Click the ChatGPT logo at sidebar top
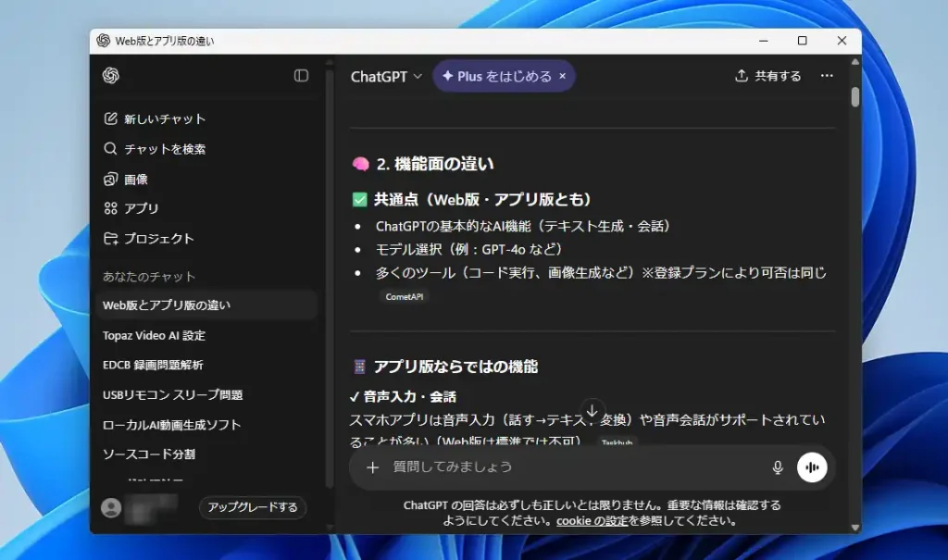 (x=112, y=77)
